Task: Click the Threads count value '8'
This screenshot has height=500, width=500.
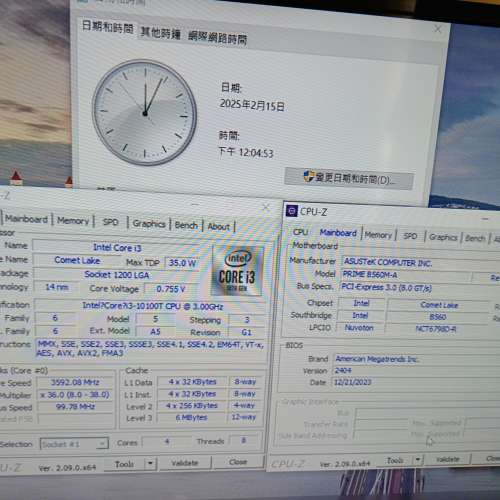Action: coord(244,441)
